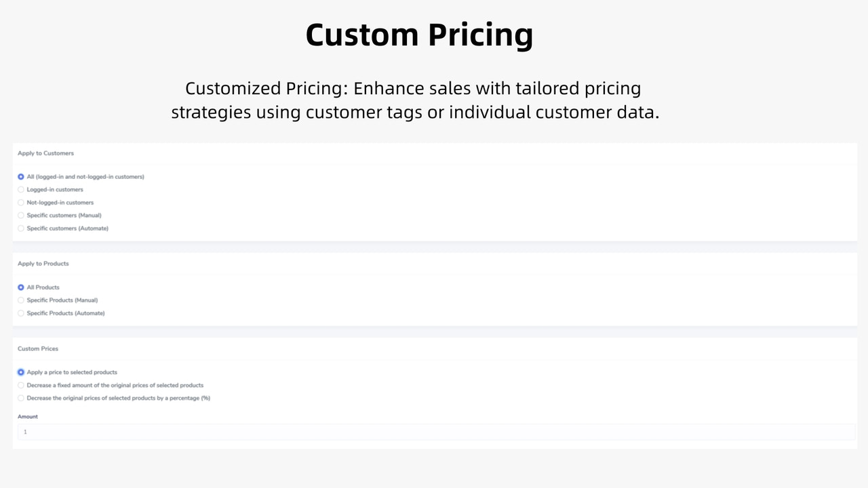Select Specific customers (Automate)
Viewport: 868px width, 488px height.
[66, 228]
